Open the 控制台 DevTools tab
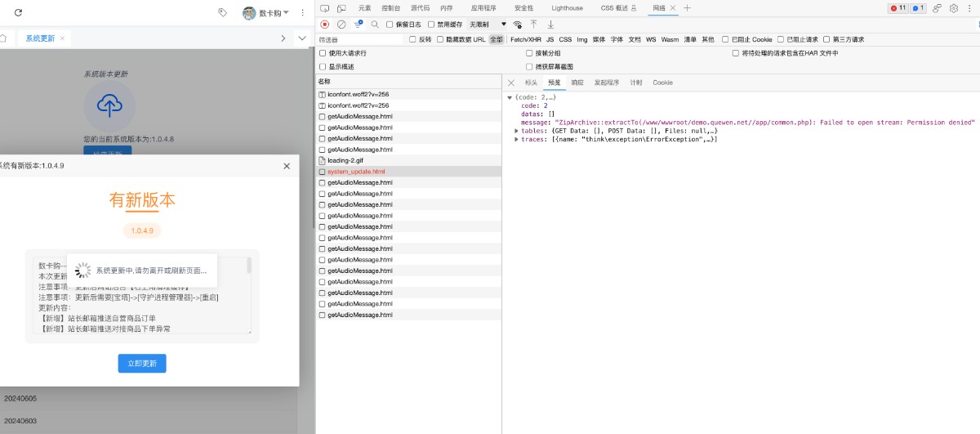 390,8
